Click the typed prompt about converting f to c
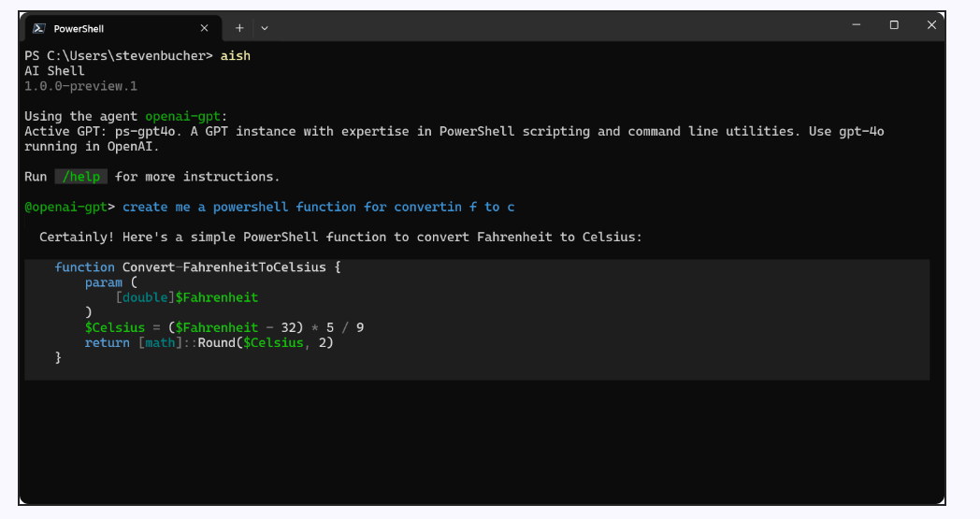Screen dimensions: 980x519 point(319,207)
